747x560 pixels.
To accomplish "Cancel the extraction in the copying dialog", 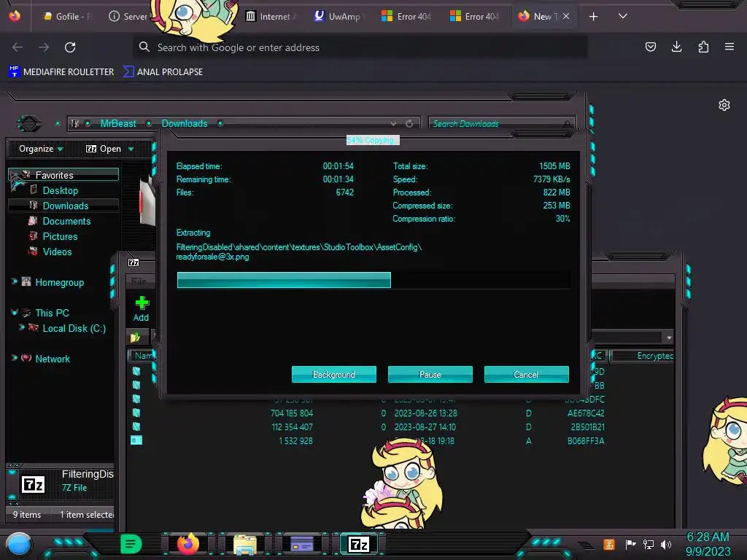I will pyautogui.click(x=527, y=374).
